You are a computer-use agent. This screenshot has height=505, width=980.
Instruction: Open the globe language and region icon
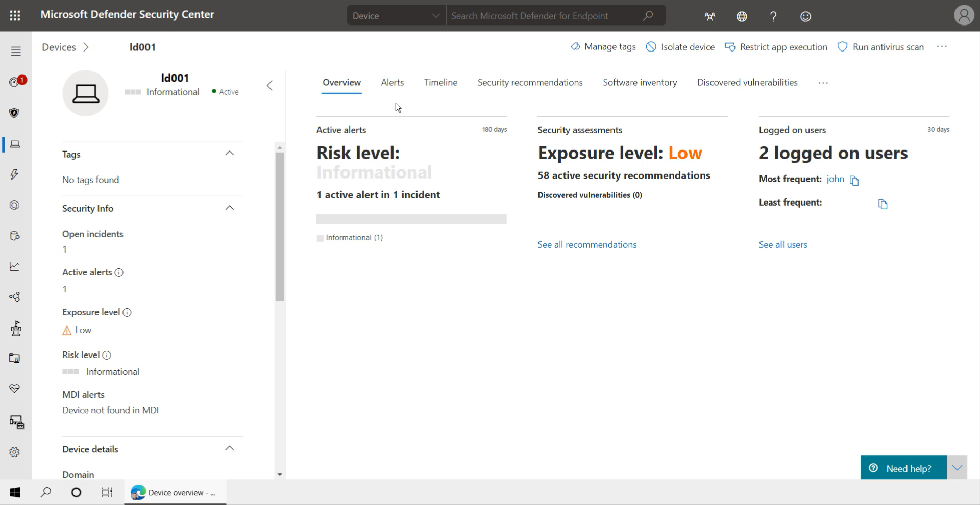pyautogui.click(x=742, y=16)
